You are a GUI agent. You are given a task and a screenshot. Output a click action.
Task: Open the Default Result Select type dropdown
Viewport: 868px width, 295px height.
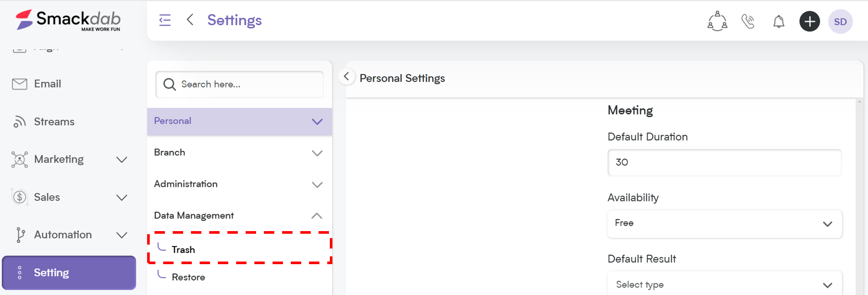click(x=725, y=284)
